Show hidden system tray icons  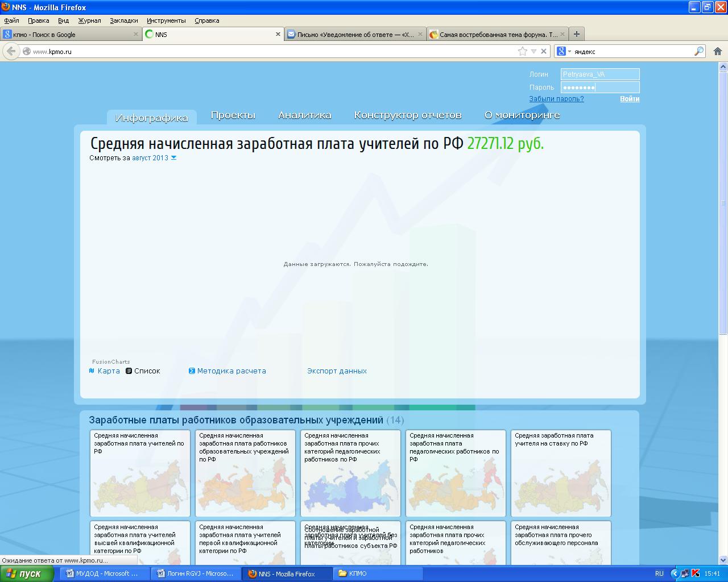675,573
